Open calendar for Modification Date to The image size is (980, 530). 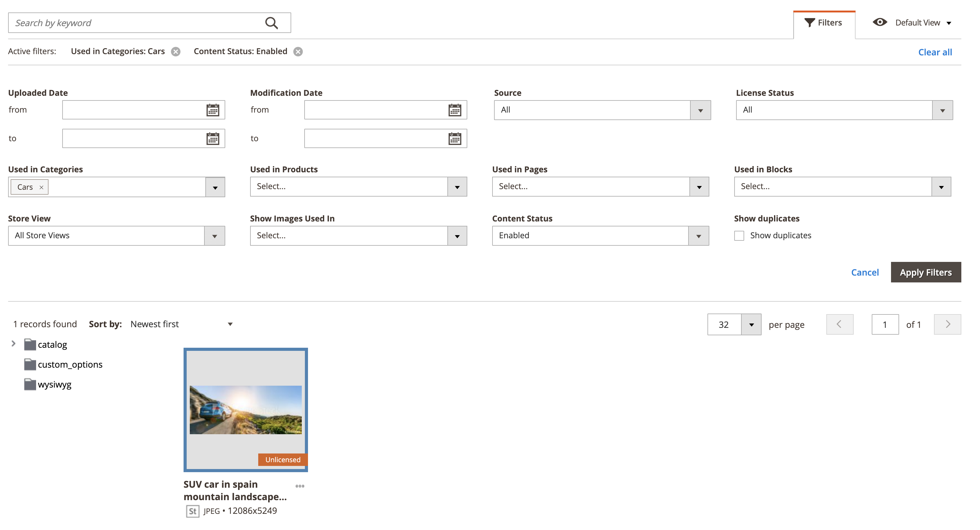[455, 138]
